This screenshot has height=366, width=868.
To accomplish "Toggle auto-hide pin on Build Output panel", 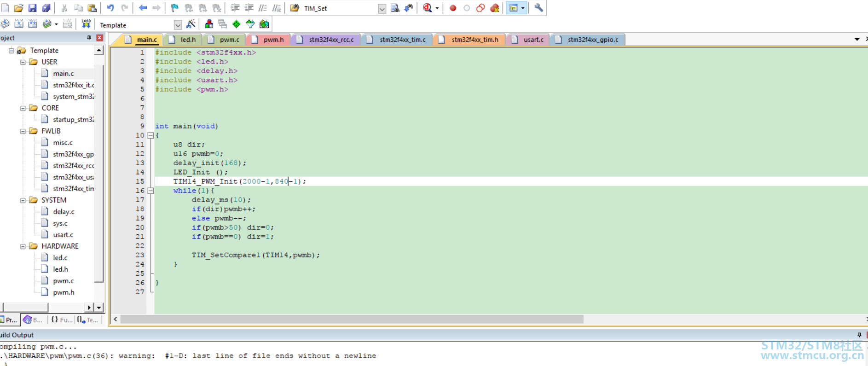I will click(859, 335).
